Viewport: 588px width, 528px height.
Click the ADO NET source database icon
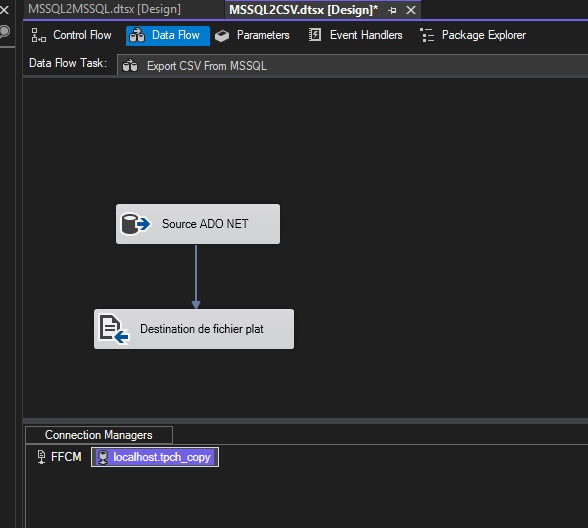(x=135, y=224)
